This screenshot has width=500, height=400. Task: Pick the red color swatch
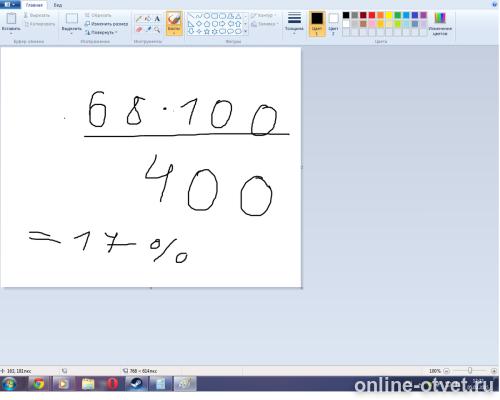(372, 15)
